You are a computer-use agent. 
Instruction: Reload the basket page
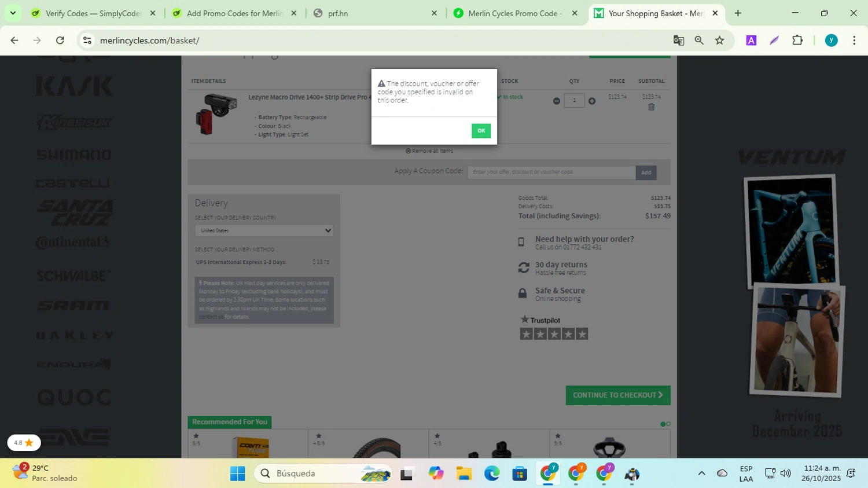tap(60, 41)
